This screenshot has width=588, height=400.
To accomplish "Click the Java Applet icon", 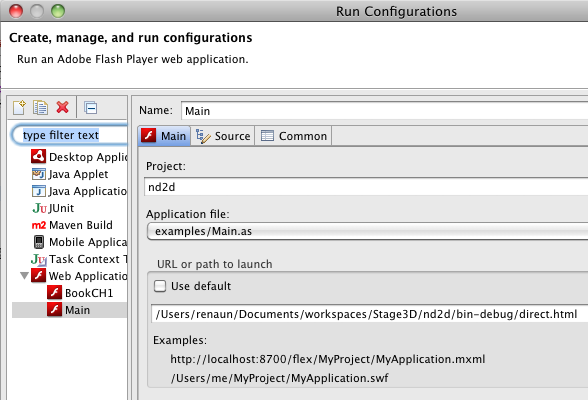I will [x=39, y=174].
